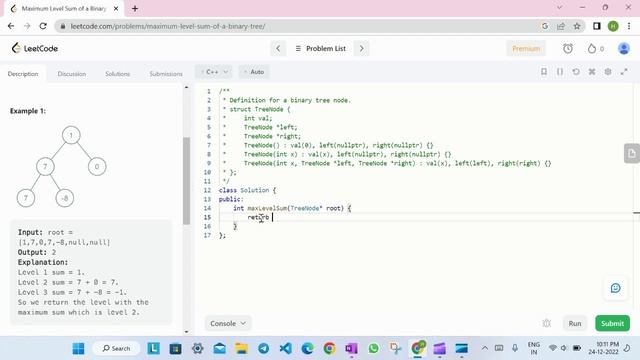Reset code with the revert icon

(x=576, y=72)
